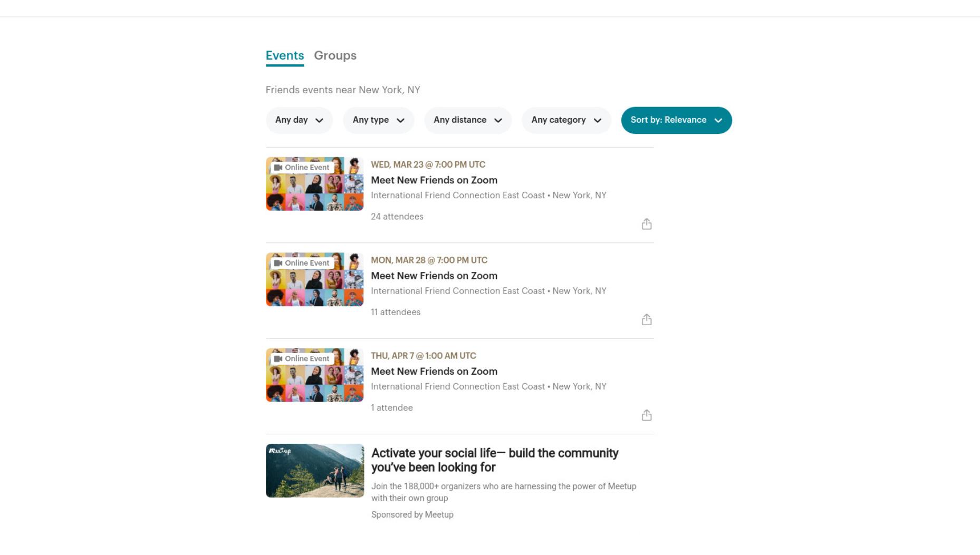Click the 1 attendee text
Screen dimensions: 980x555
pyautogui.click(x=392, y=408)
